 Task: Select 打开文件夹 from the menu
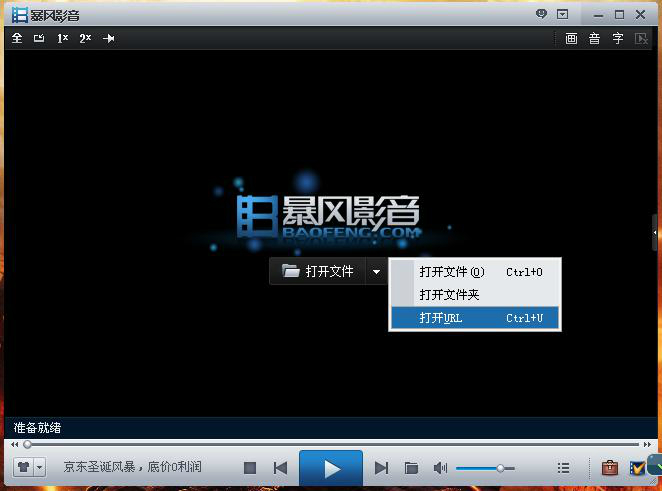[x=475, y=295]
